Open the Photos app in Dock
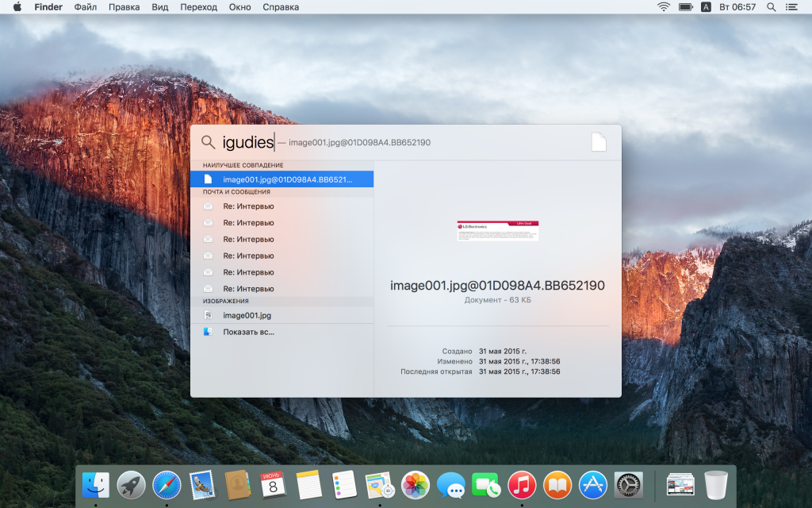This screenshot has height=508, width=812. pos(416,484)
